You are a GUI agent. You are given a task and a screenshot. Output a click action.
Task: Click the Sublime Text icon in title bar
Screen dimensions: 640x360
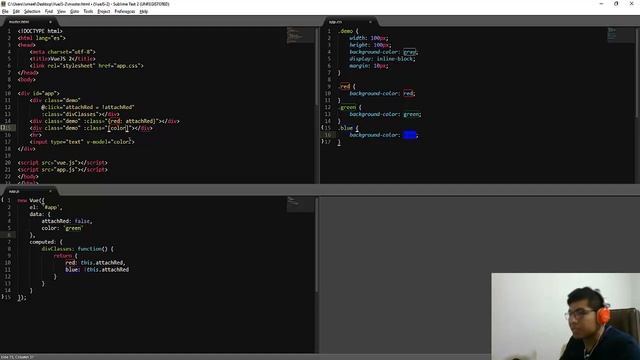pyautogui.click(x=3, y=4)
